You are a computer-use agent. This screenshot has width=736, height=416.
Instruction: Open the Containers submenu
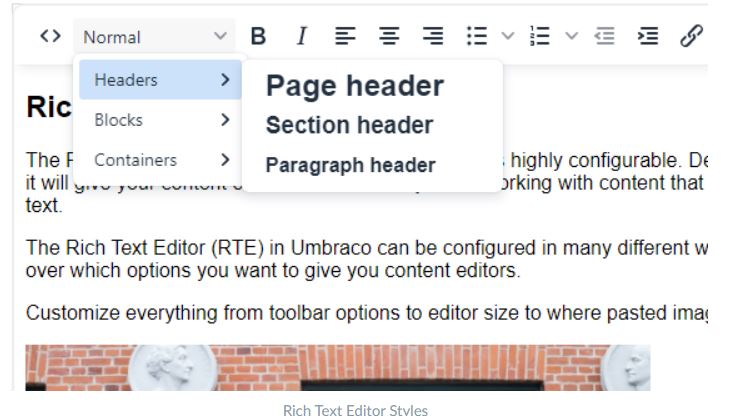click(160, 160)
